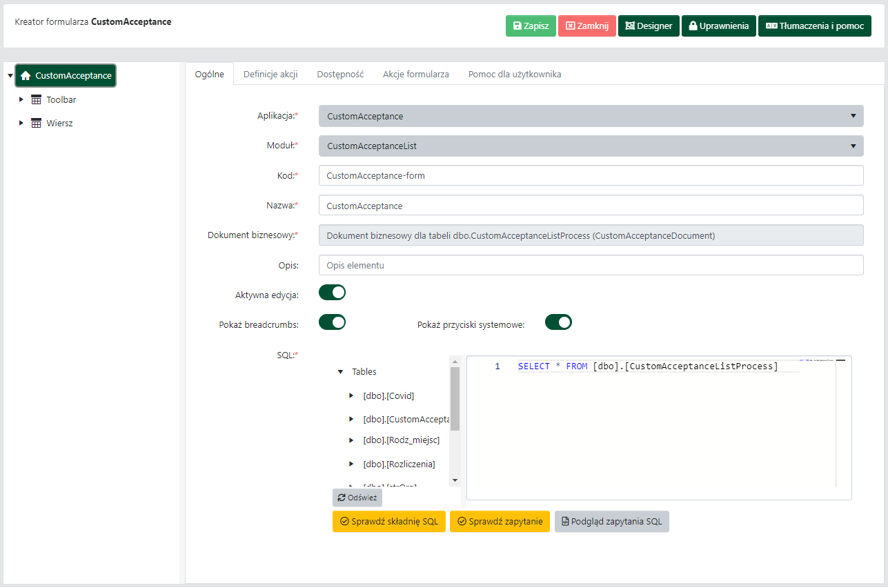888x588 pixels.
Task: Click Zapisz save button
Action: pyautogui.click(x=530, y=26)
